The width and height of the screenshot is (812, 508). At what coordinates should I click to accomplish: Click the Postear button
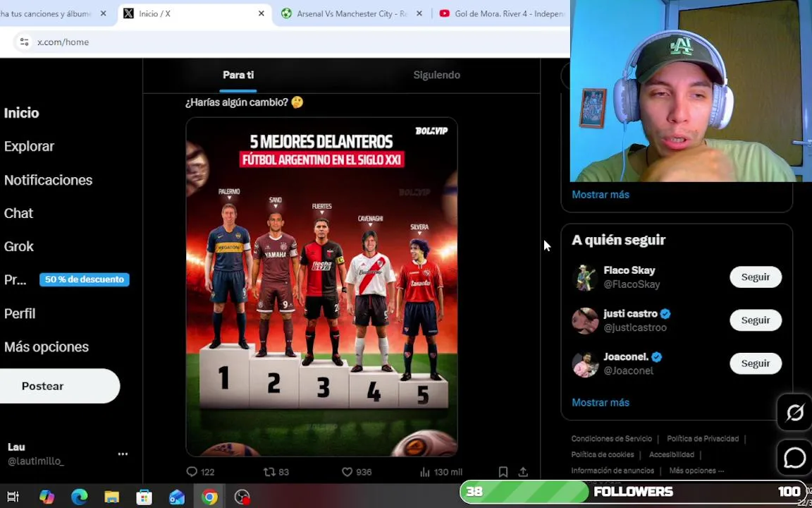coord(59,386)
